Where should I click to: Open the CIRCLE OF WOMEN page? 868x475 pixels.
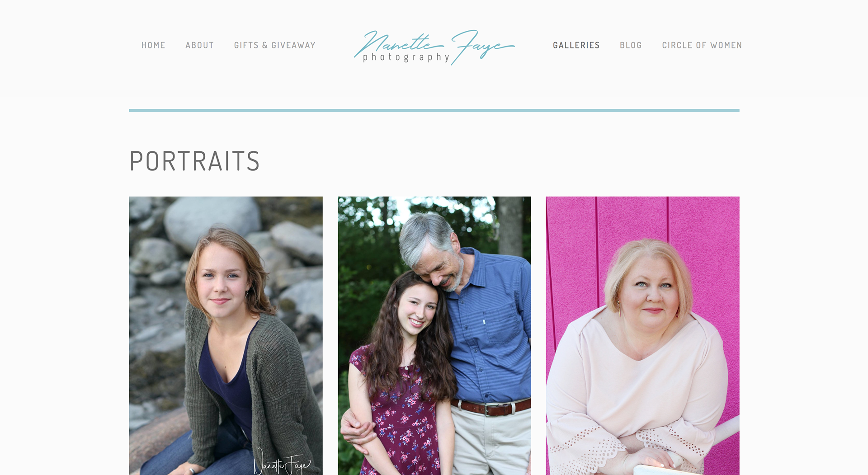702,45
